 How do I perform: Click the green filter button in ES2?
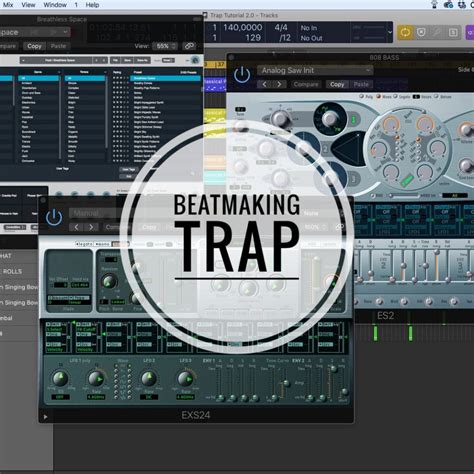[x=407, y=180]
